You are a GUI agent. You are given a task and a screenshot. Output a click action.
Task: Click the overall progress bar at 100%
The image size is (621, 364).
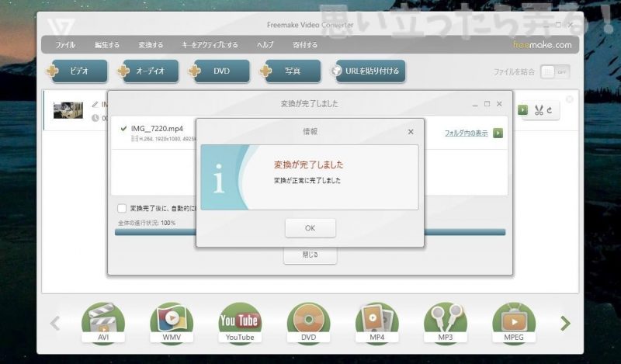(310, 232)
